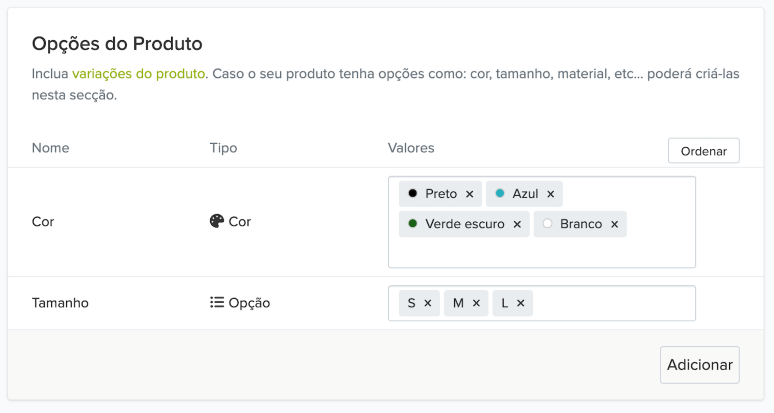The image size is (774, 413).
Task: Open the variações do produto link
Action: click(x=139, y=74)
